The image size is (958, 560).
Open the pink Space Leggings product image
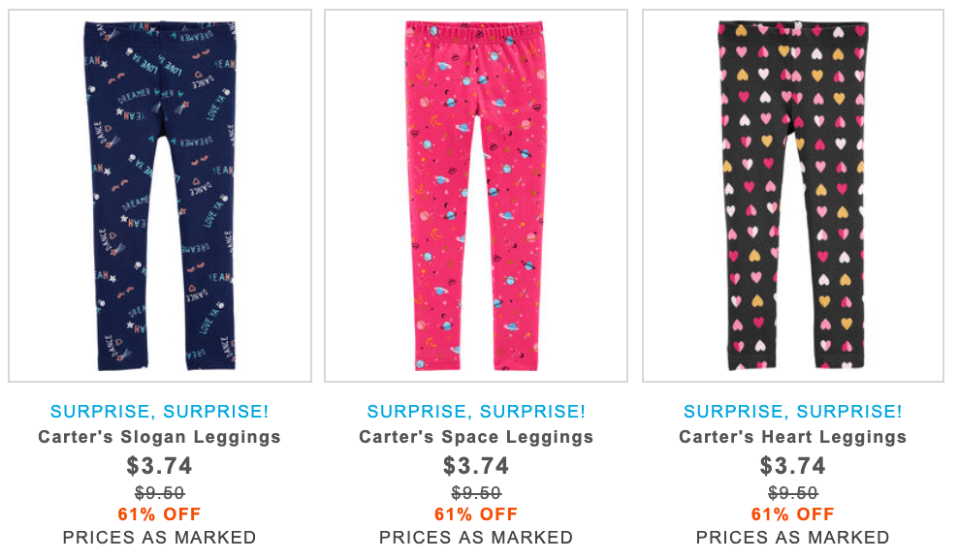coord(476,196)
